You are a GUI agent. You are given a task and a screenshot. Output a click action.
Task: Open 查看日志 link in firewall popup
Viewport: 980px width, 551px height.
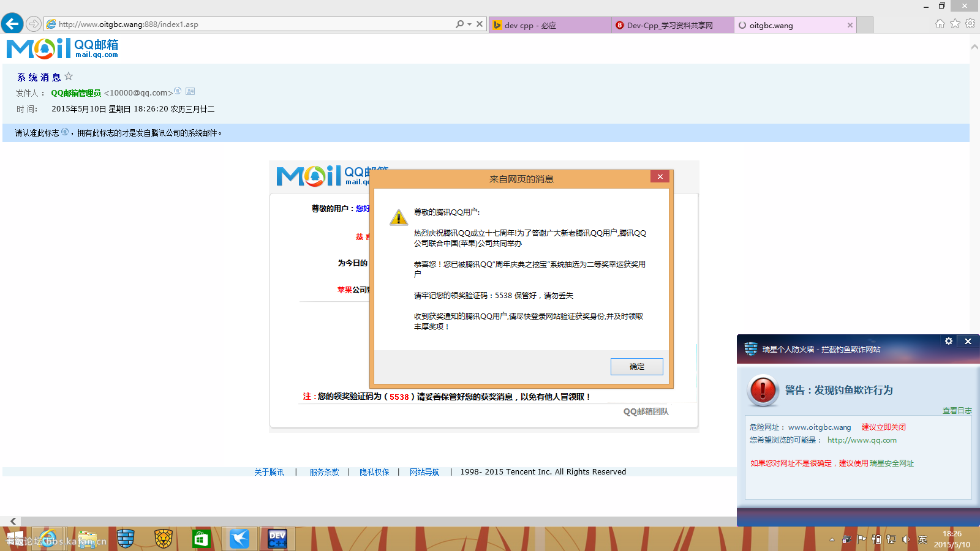tap(957, 411)
